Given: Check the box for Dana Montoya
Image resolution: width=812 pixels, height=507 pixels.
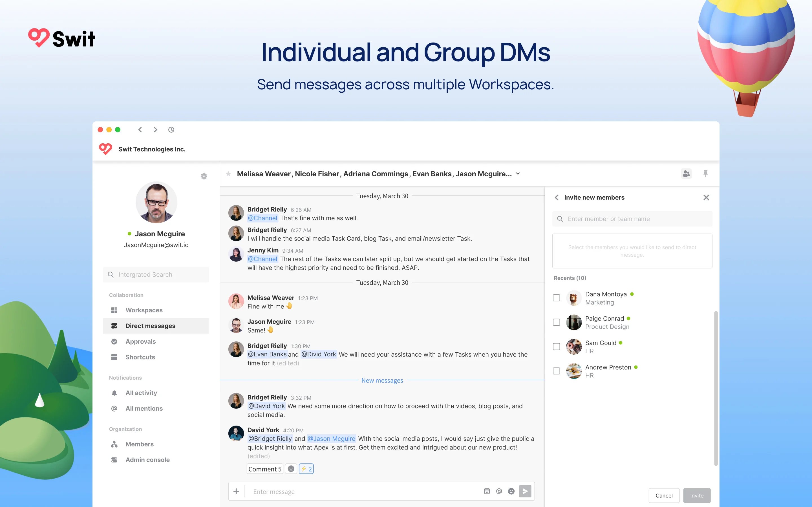Looking at the screenshot, I should (556, 298).
